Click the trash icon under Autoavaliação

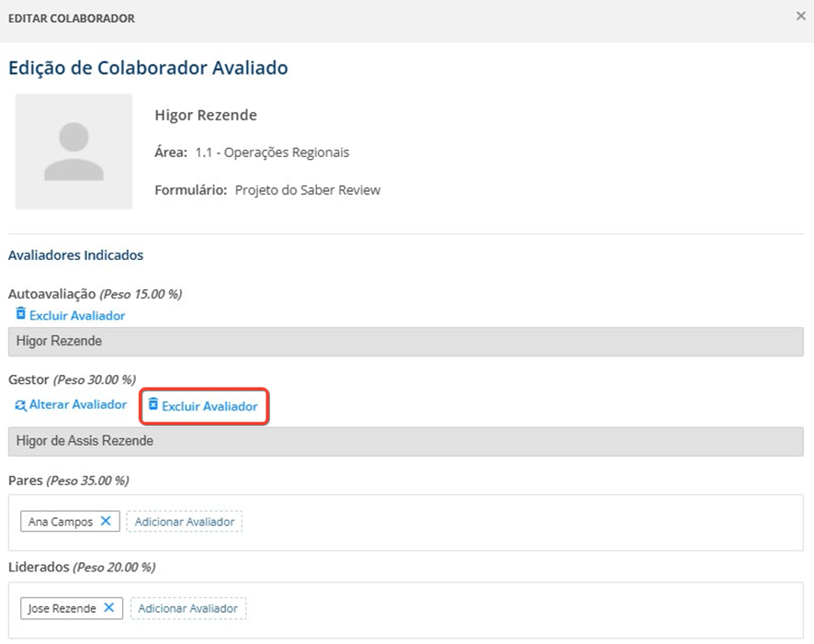click(x=21, y=314)
